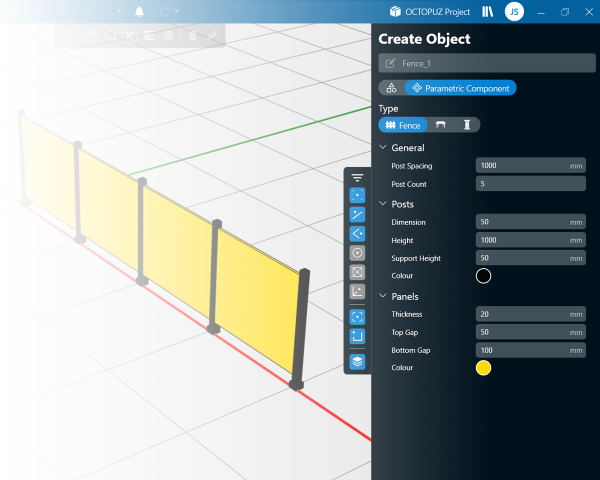Viewport: 600px width, 480px height.
Task: Click the primitive shapes mode icon
Action: click(391, 88)
